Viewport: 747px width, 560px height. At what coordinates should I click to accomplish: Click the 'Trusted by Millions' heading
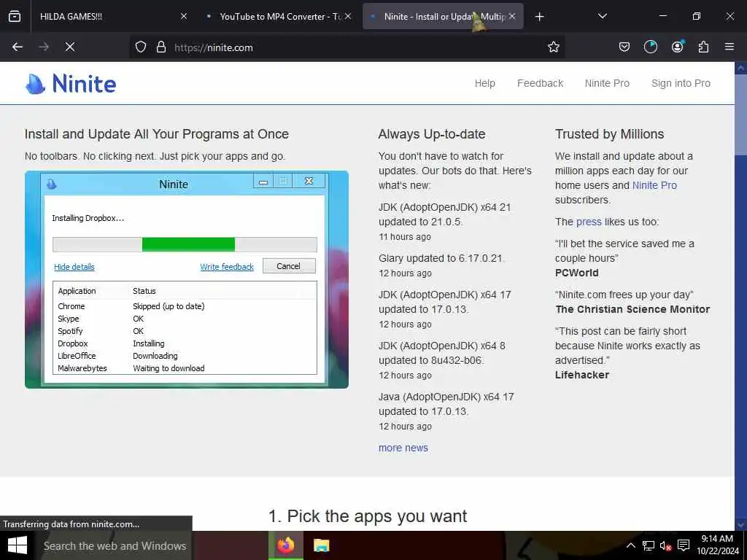609,134
